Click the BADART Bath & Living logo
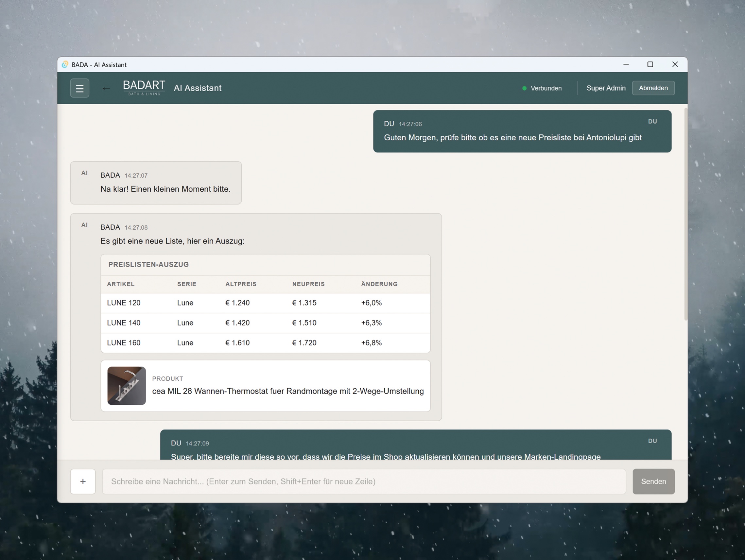This screenshot has height=560, width=745. click(144, 88)
